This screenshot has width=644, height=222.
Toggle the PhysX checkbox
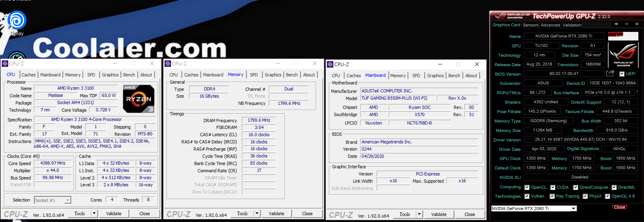585,196
